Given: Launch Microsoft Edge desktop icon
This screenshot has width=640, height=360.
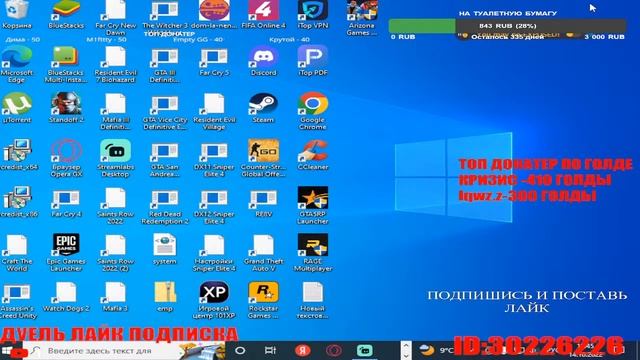Looking at the screenshot, I should coord(17,64).
